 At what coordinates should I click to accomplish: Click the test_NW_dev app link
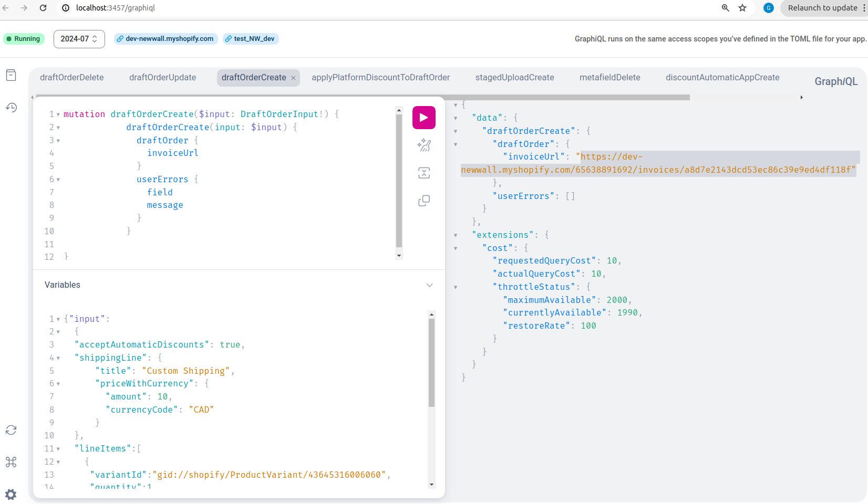click(x=251, y=39)
